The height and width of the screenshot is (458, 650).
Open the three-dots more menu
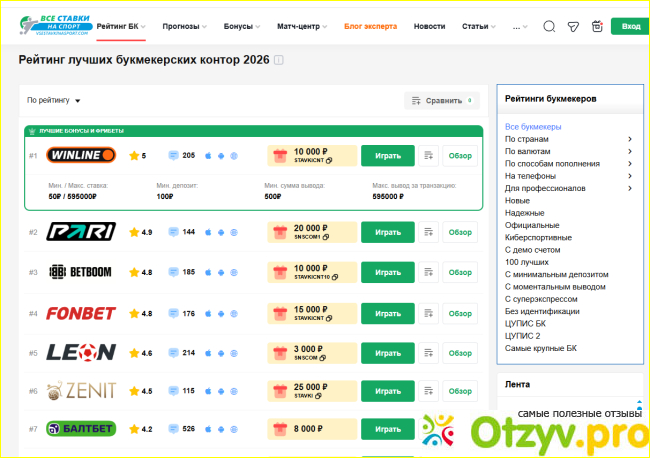pyautogui.click(x=520, y=27)
